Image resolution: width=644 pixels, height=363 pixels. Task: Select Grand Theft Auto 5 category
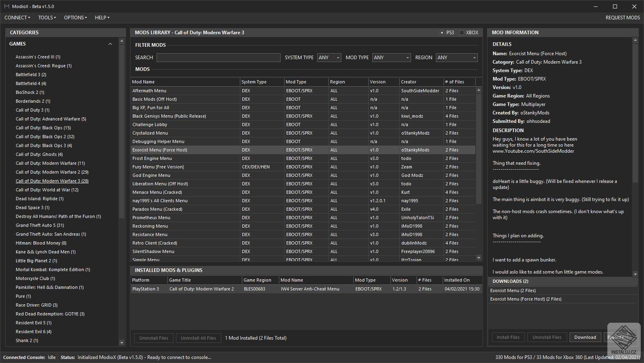pyautogui.click(x=39, y=225)
